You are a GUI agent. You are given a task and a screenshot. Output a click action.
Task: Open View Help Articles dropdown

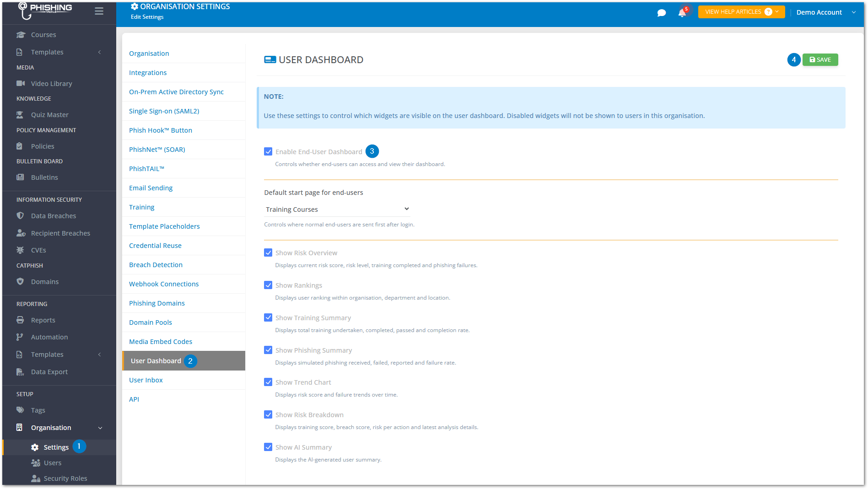[x=741, y=12]
